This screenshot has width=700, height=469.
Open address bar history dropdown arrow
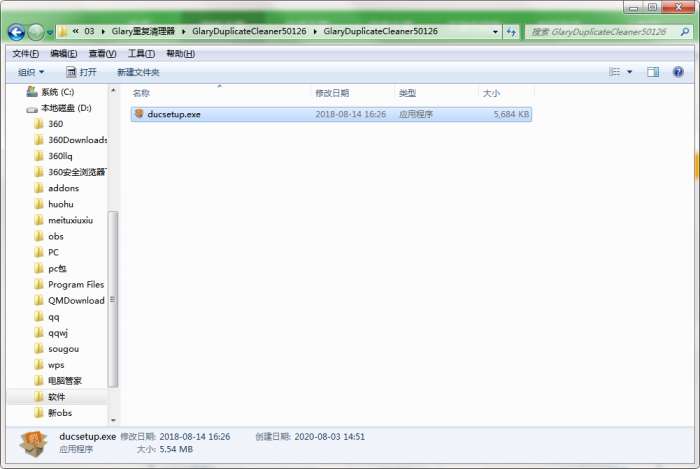[495, 32]
